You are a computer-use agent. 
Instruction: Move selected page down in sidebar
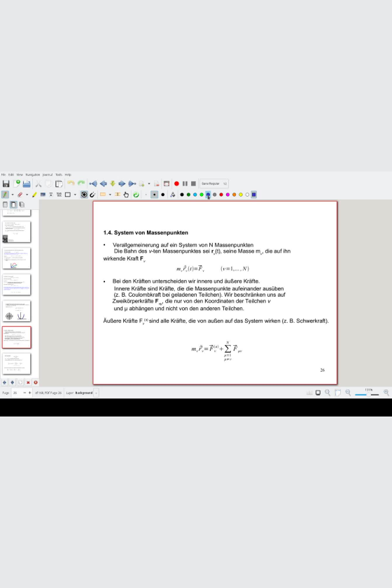pos(13,382)
